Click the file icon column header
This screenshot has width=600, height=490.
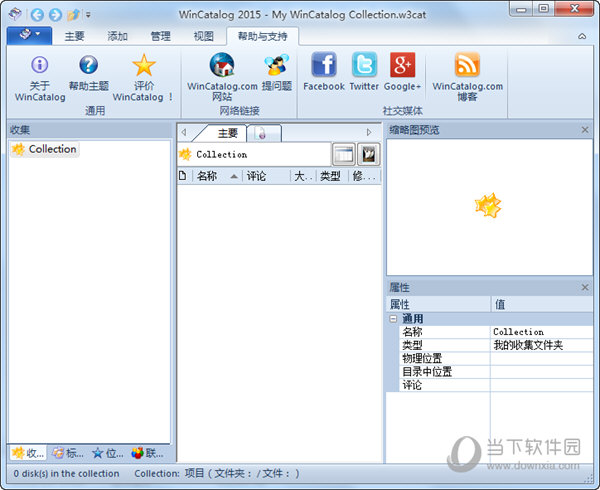pos(183,176)
